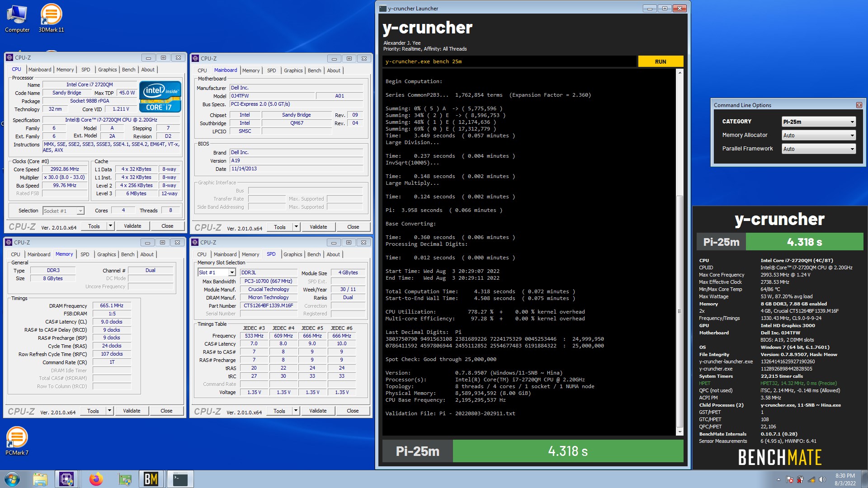
Task: Click the green 4.318 s launcher result bar
Action: pos(568,451)
